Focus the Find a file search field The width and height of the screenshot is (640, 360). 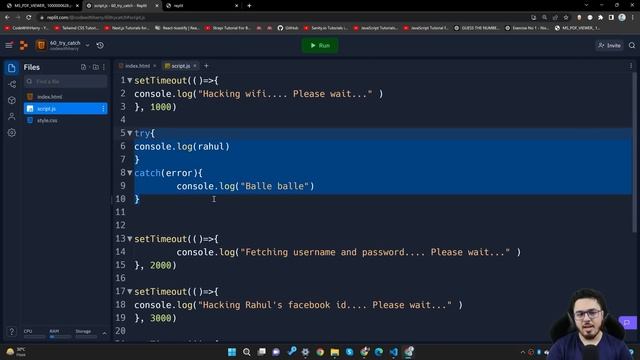tap(66, 82)
